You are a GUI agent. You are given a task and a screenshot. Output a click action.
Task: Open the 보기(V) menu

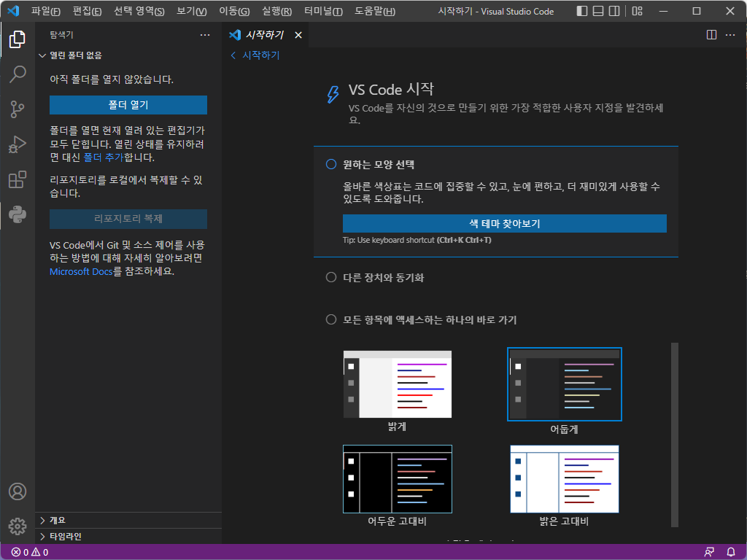[192, 11]
